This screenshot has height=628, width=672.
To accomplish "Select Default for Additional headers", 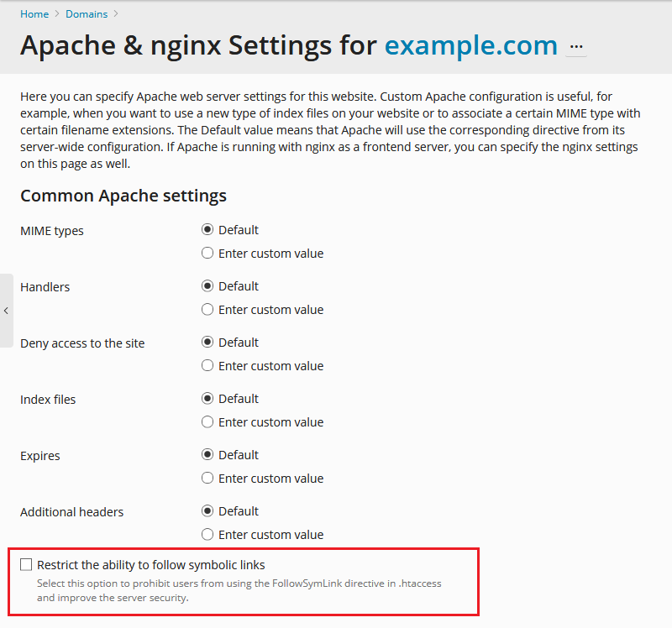I will (x=207, y=511).
